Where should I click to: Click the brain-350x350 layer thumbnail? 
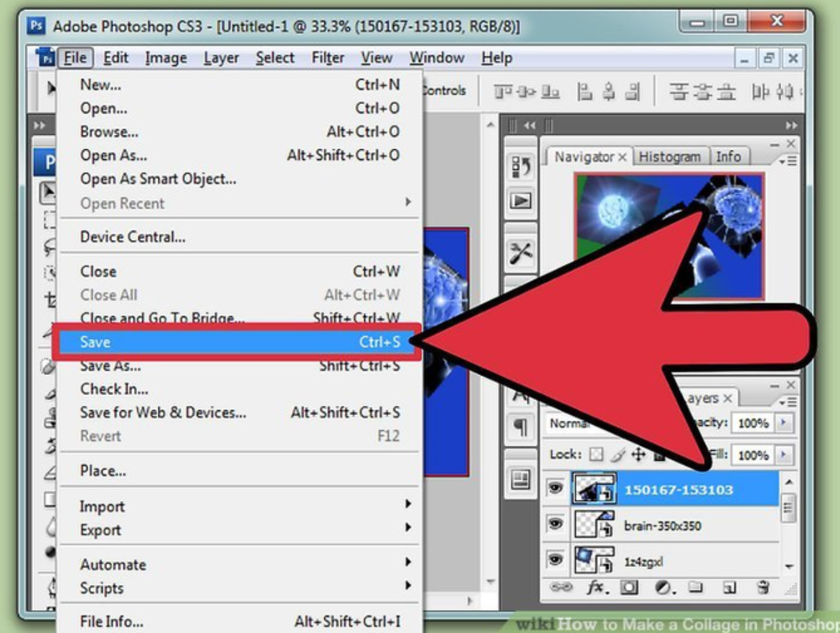point(594,524)
